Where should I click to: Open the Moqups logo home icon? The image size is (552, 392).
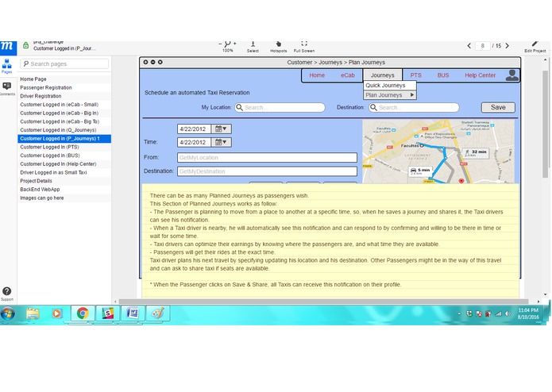pos(8,47)
